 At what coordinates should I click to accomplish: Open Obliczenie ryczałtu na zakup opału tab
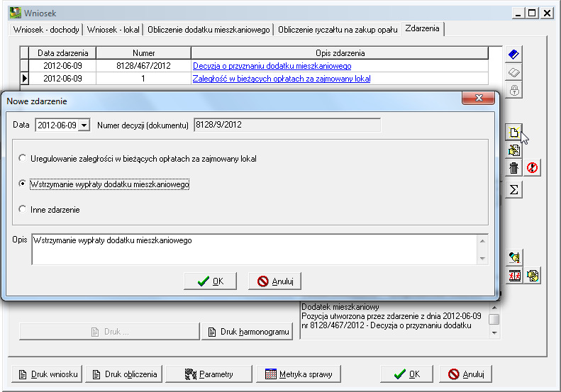pyautogui.click(x=338, y=30)
